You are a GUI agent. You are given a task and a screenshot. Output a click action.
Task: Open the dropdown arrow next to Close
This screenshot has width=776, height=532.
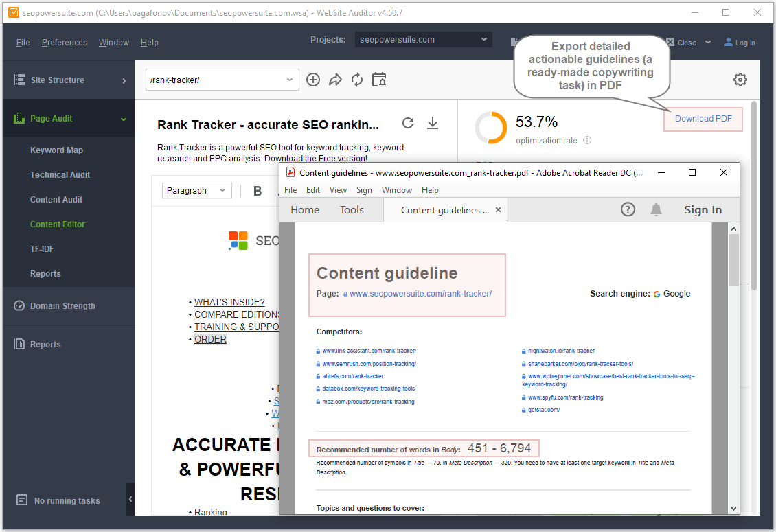[x=708, y=42]
